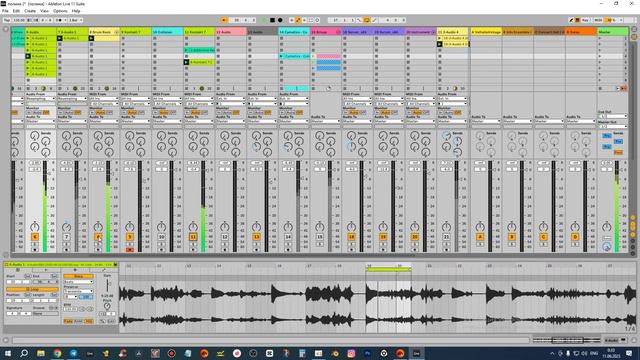This screenshot has height=360, width=640.
Task: Open Audio From dropdown on 6 Audio track
Action: coord(40,99)
